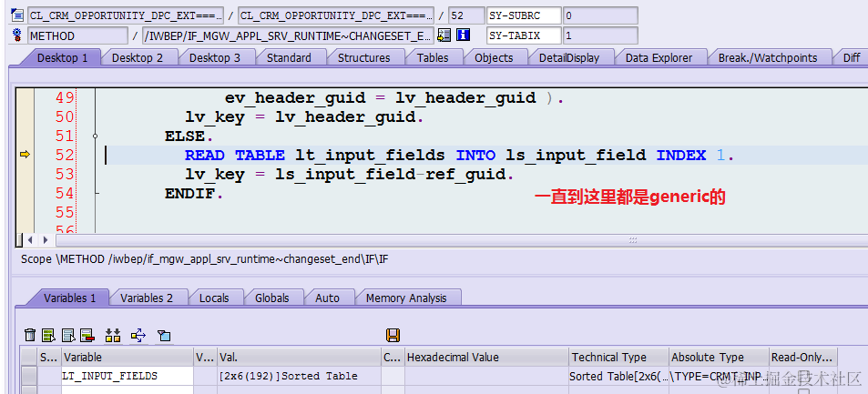
Task: Click the first CL_CRM_OPPORTUNITY_DPC_EXT program field
Action: click(126, 15)
